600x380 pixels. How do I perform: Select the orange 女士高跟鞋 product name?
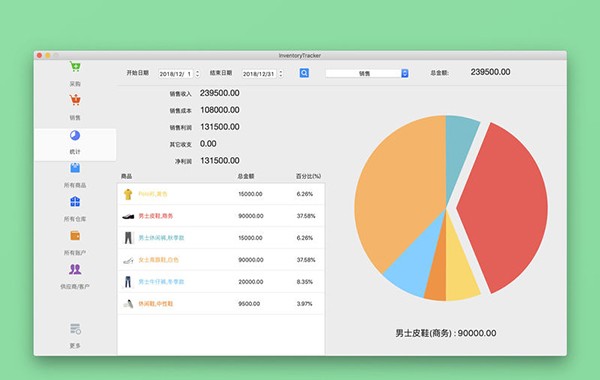[x=158, y=260]
